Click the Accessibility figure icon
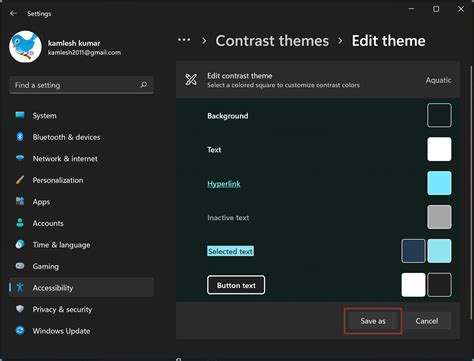Viewport: 474px width, 361px height. [x=20, y=287]
